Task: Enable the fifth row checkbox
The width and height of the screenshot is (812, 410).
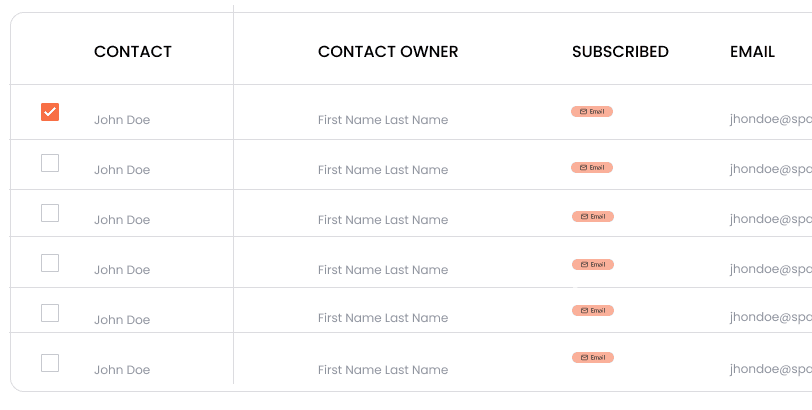Action: coord(50,313)
